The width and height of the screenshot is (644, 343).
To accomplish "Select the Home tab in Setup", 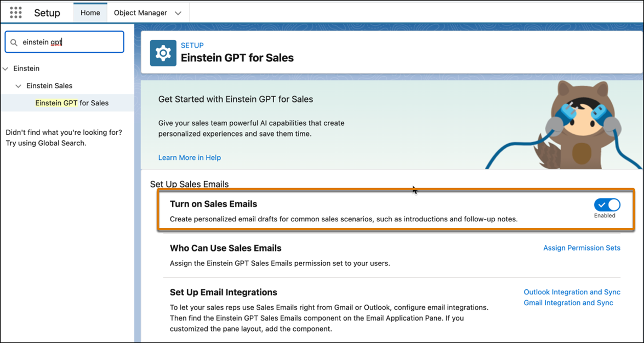I will point(90,12).
